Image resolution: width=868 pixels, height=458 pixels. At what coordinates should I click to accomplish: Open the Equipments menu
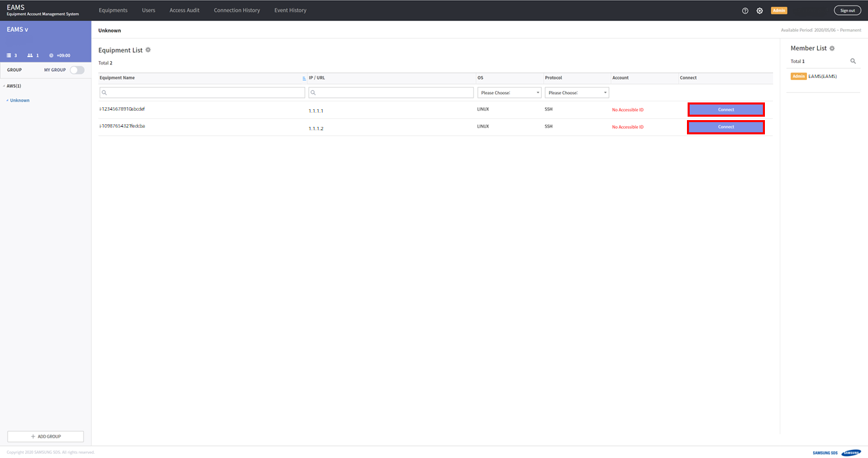pos(113,10)
